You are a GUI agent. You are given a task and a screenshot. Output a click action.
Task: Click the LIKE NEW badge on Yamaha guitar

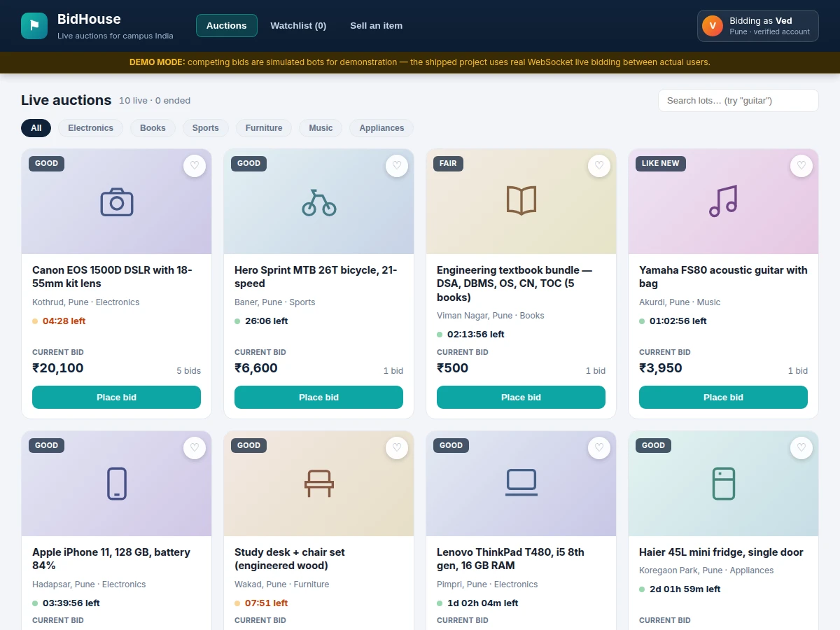coord(661,163)
